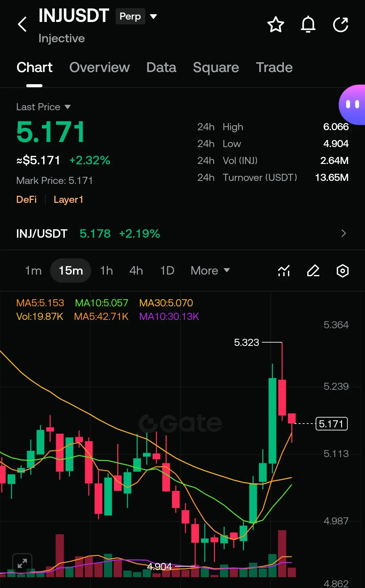Select the 4h timeframe
This screenshot has height=588, width=365.
(x=136, y=271)
